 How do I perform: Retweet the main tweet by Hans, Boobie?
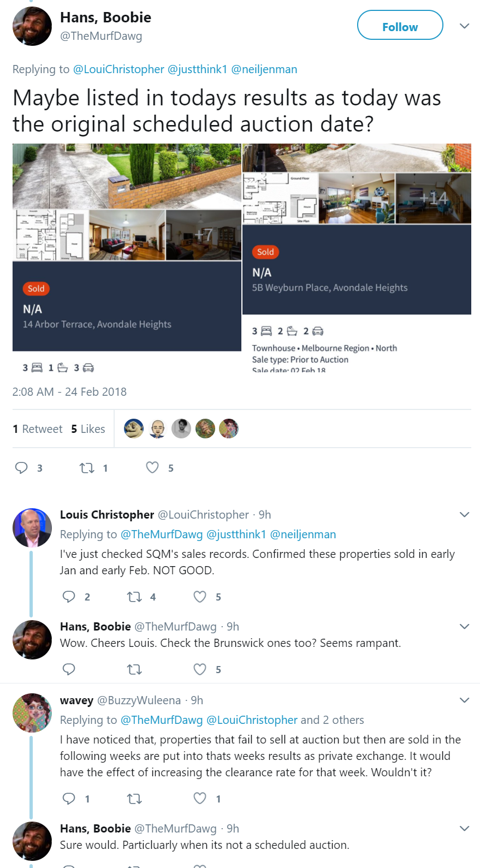click(87, 468)
